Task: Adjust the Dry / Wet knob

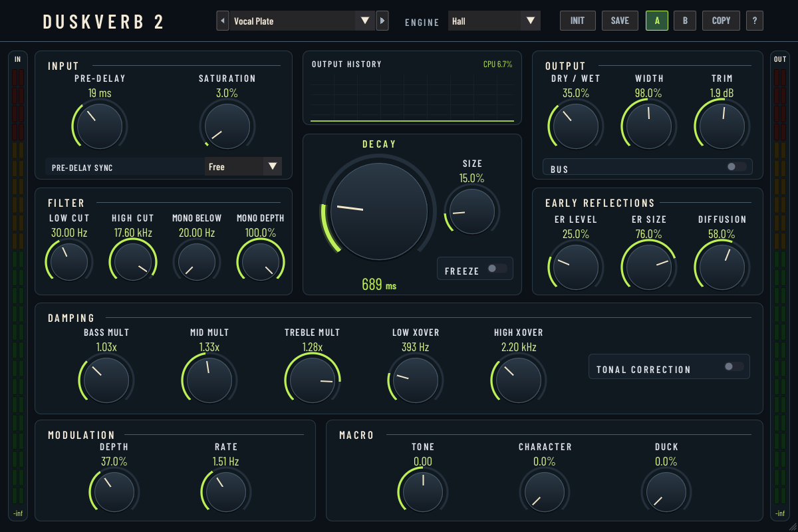Action: (576, 126)
